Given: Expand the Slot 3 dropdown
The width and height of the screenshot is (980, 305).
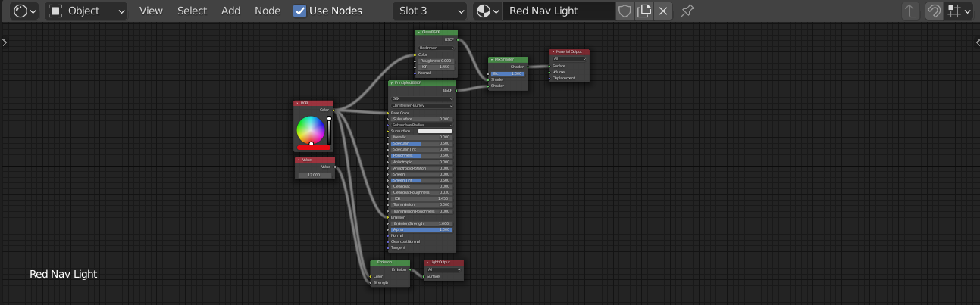Looking at the screenshot, I should (x=430, y=11).
